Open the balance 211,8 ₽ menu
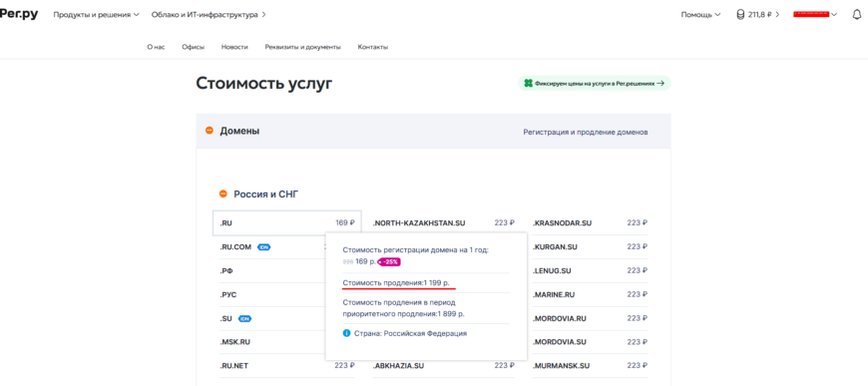Viewport: 868px width, 386px height. tap(758, 15)
